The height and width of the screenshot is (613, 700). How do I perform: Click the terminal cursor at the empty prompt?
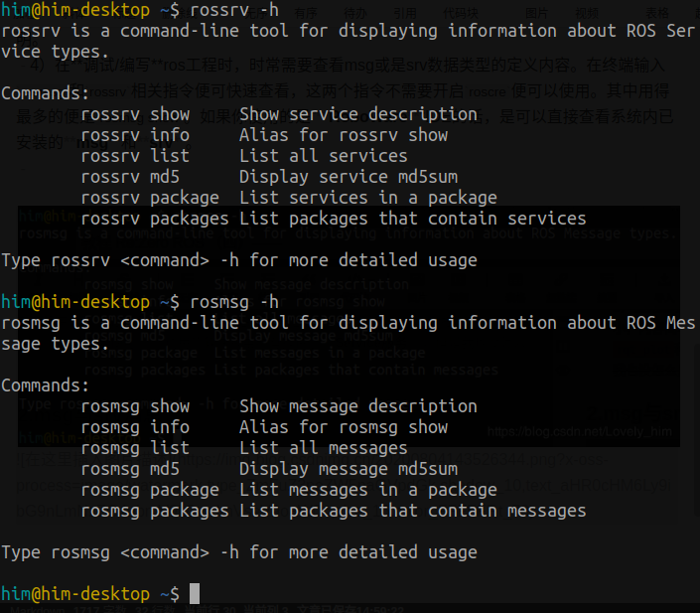tap(195, 593)
